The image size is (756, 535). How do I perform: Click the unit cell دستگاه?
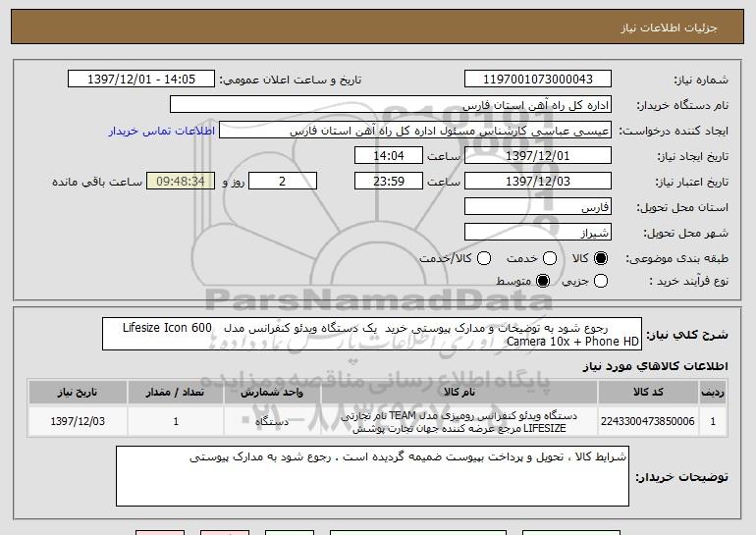coord(272,421)
